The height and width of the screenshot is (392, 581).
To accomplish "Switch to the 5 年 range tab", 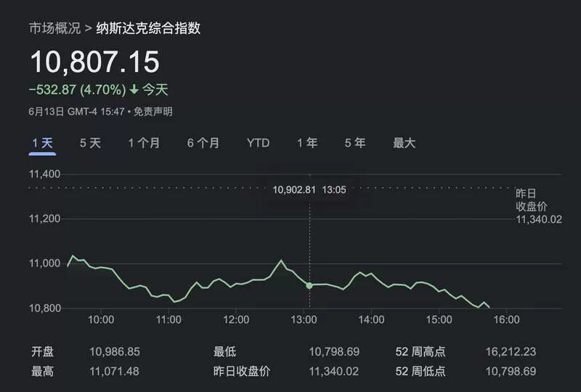I will (x=355, y=143).
